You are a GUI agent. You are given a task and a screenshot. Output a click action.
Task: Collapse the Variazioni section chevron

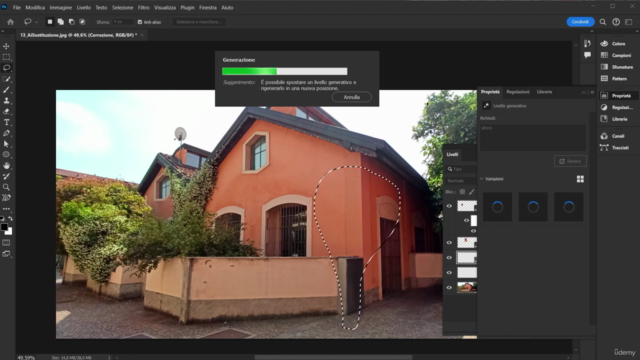[x=482, y=179]
